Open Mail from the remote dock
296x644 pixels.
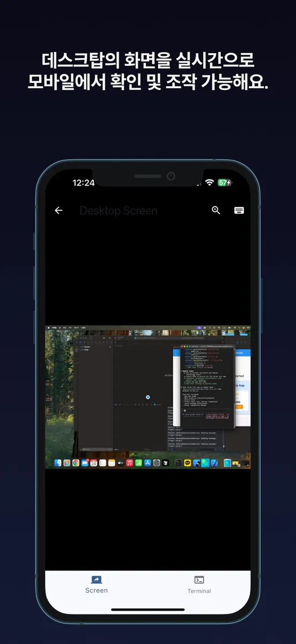[x=85, y=463]
